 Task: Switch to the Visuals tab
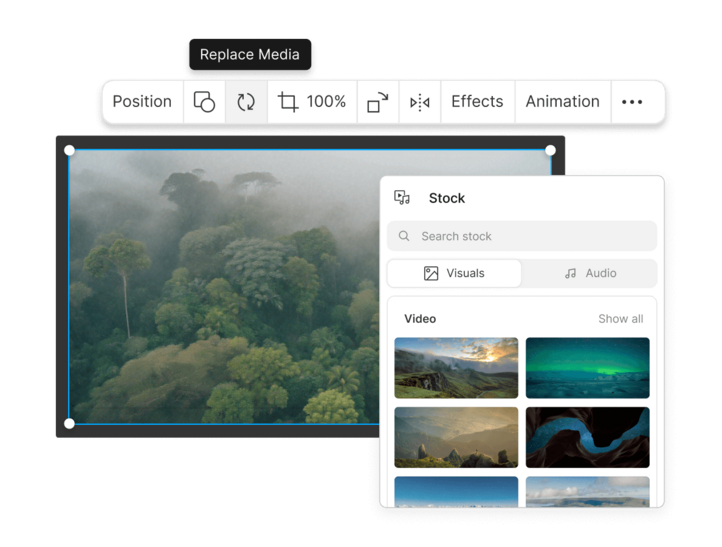point(454,273)
